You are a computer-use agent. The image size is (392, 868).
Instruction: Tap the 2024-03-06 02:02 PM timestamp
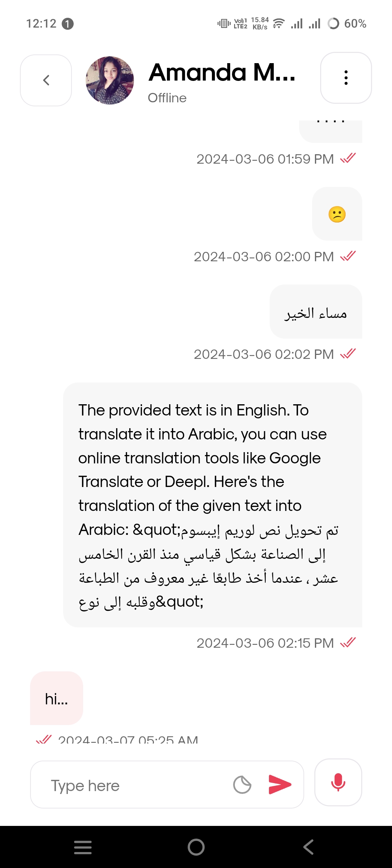(264, 354)
